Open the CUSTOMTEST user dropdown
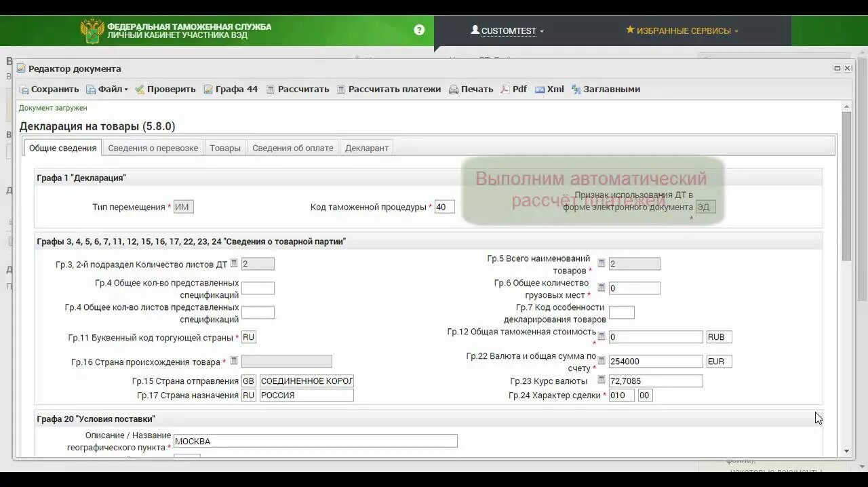This screenshot has height=487, width=868. click(507, 31)
